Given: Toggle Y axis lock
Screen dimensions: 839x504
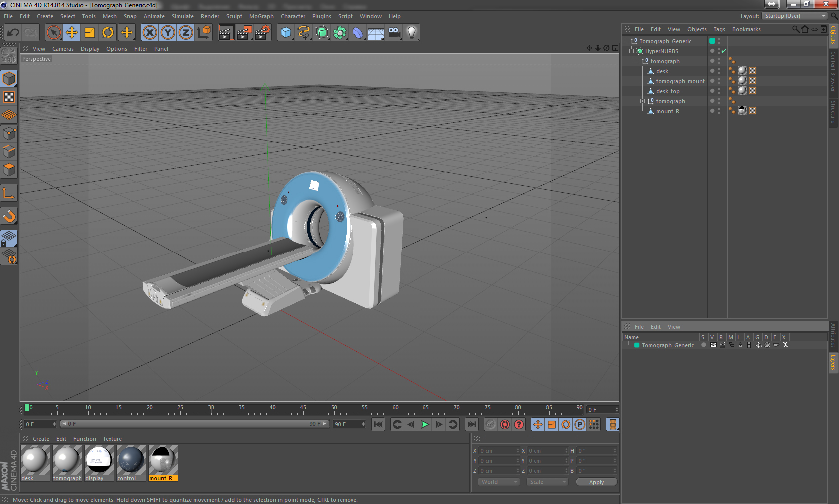Looking at the screenshot, I should tap(168, 33).
